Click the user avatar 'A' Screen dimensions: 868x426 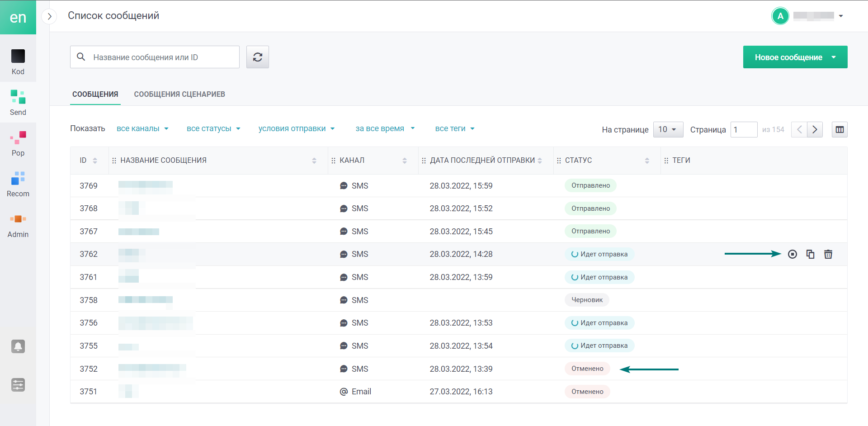coord(780,16)
